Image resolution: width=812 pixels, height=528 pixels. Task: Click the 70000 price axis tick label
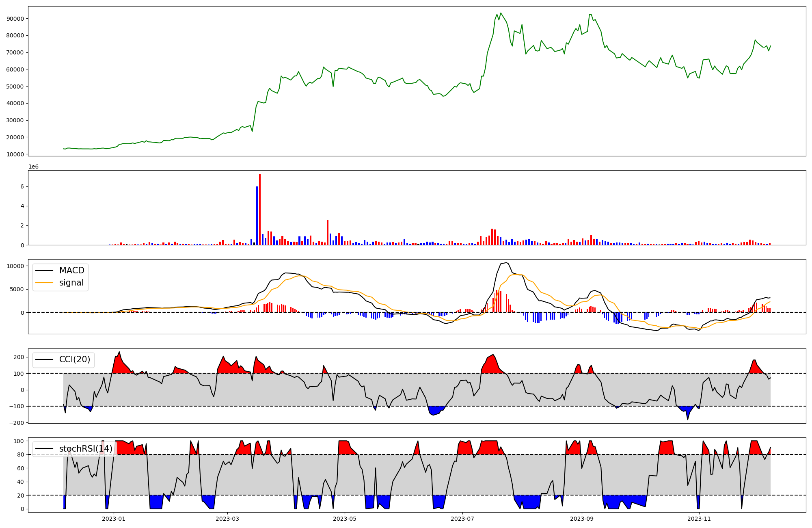pos(15,52)
